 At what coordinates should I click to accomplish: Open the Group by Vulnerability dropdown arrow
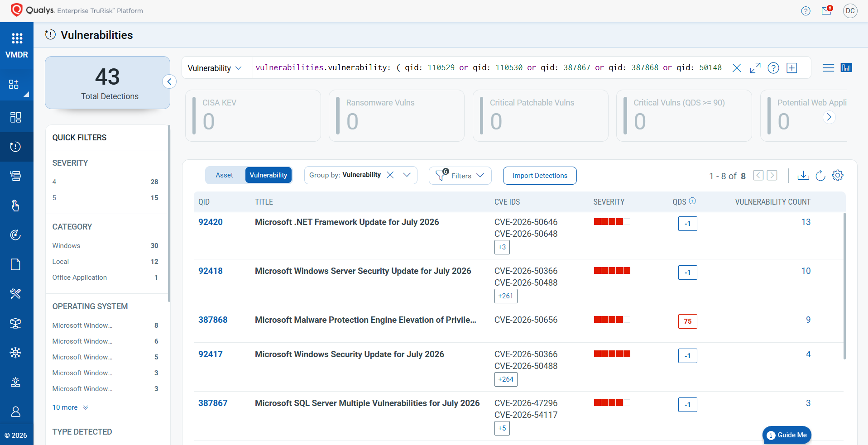(407, 175)
